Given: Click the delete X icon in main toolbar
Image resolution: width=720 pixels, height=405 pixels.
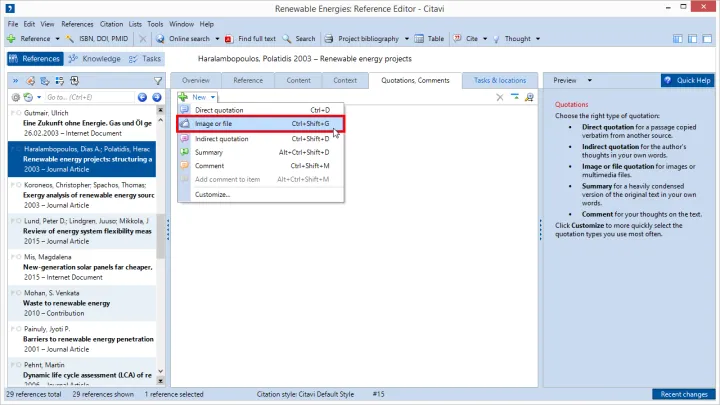Looking at the screenshot, I should (x=143, y=39).
